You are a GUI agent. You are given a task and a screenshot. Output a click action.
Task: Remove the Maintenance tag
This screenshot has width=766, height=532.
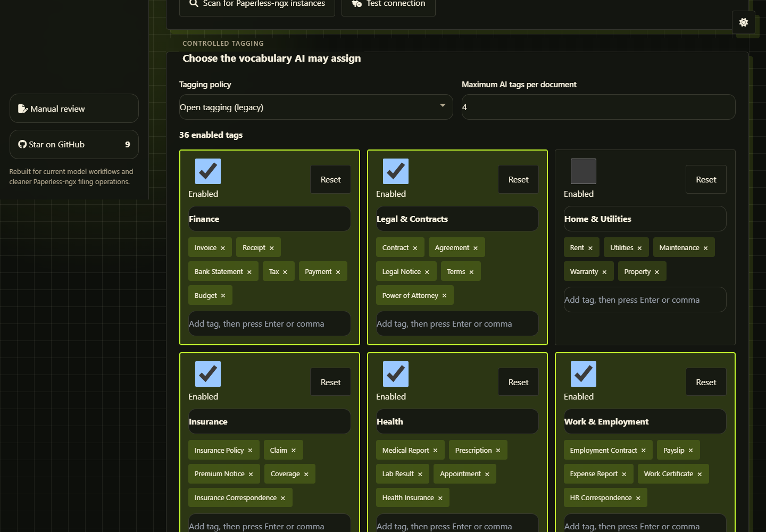pyautogui.click(x=706, y=248)
